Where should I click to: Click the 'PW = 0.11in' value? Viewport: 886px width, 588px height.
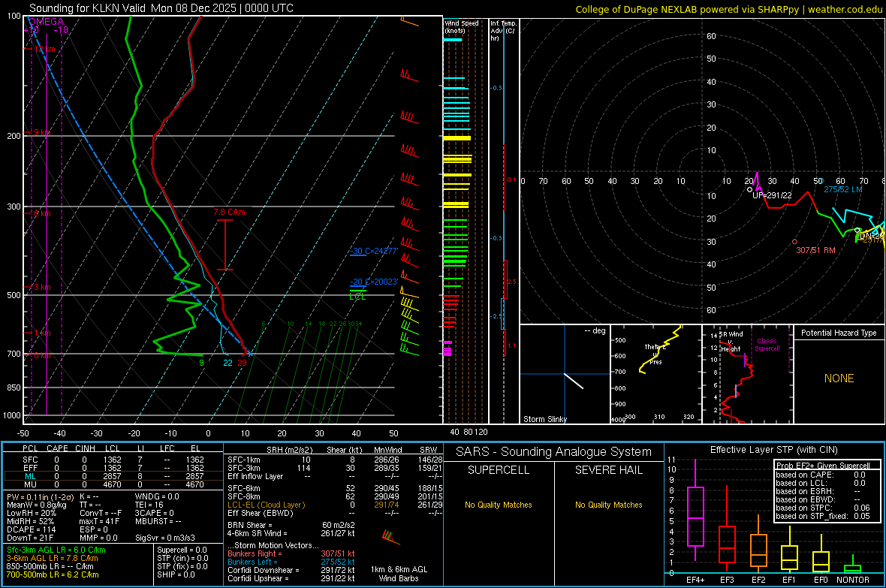click(x=41, y=497)
